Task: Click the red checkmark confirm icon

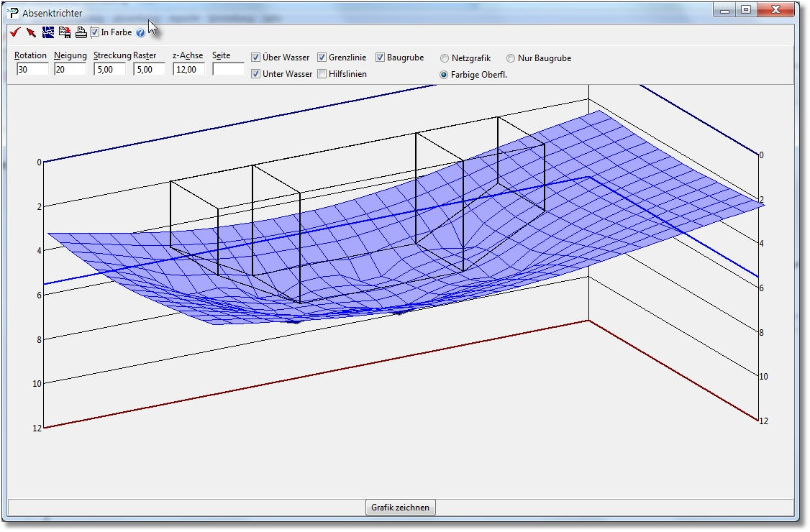Action: (x=14, y=32)
